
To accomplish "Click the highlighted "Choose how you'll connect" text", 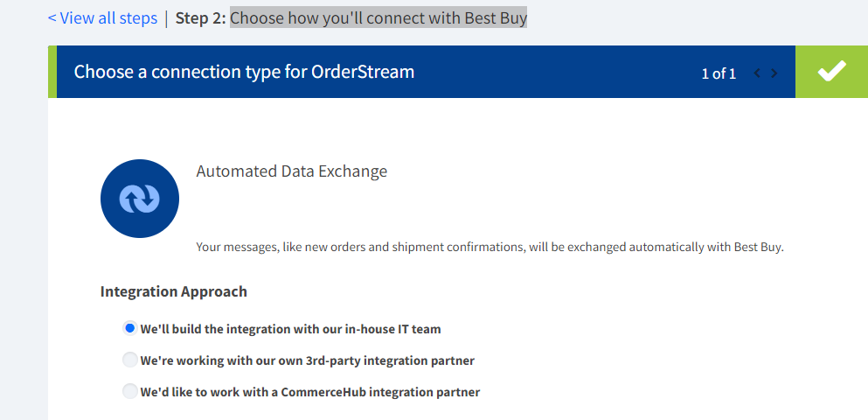I will point(378,18).
